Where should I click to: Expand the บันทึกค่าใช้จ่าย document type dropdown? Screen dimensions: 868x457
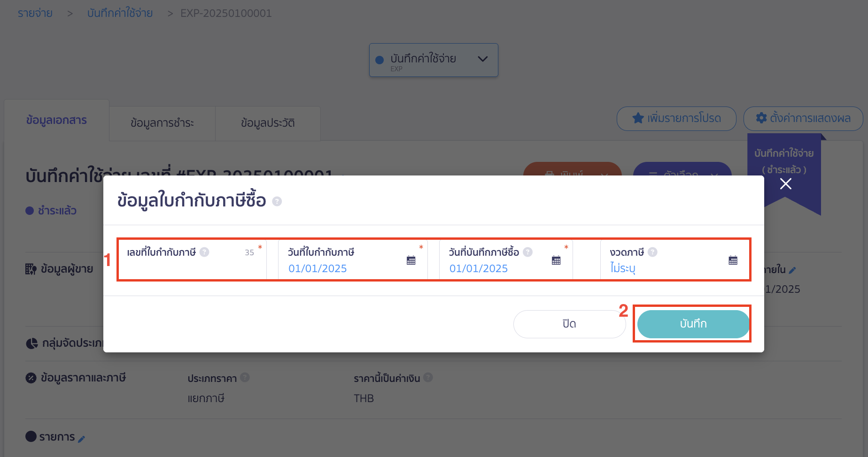482,60
